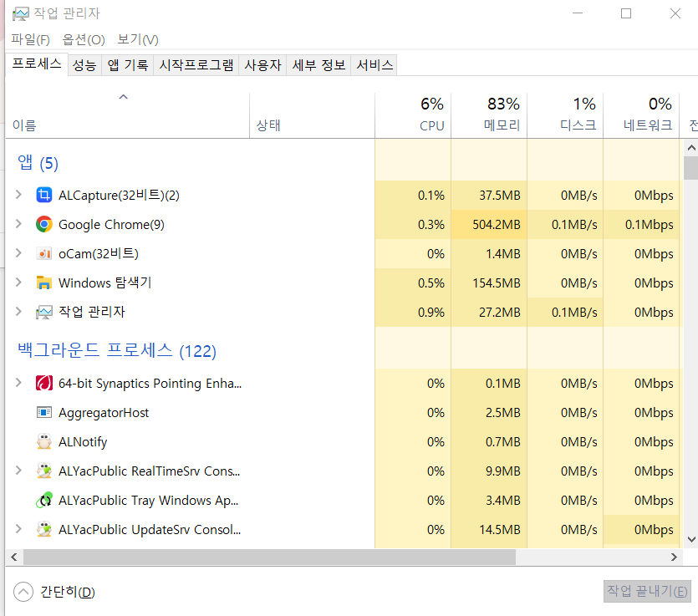This screenshot has width=698, height=616.
Task: Minimize the 작업 관리자 window
Action: pyautogui.click(x=578, y=13)
